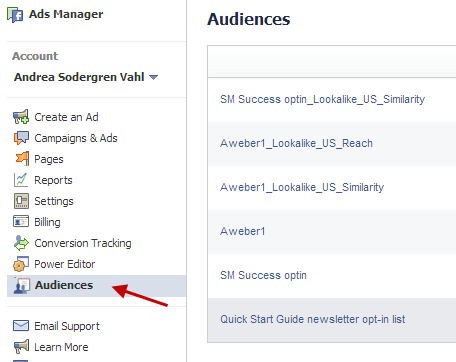The image size is (456, 362).
Task: Open the Learn More link
Action: 61,347
